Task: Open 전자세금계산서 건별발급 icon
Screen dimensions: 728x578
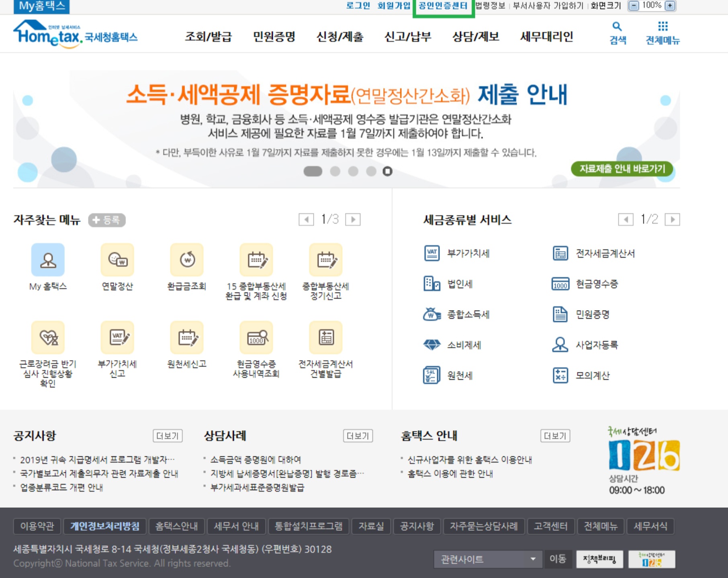Action: (326, 337)
